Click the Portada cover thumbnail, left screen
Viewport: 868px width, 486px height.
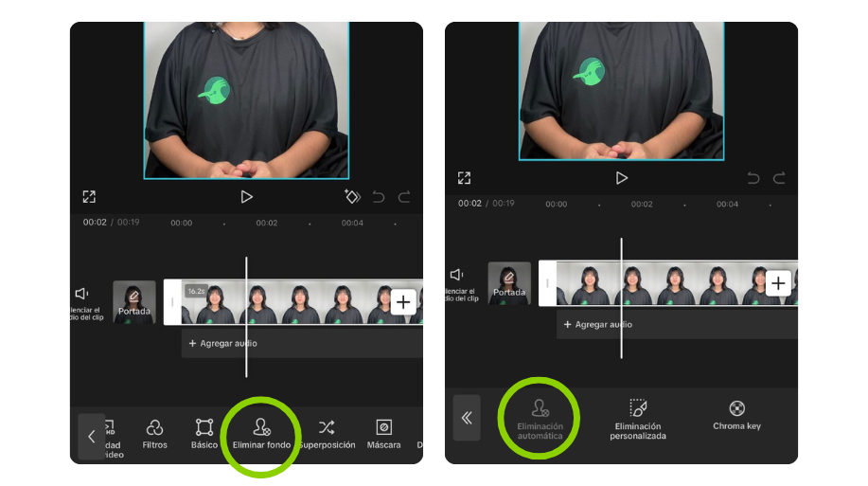133,302
